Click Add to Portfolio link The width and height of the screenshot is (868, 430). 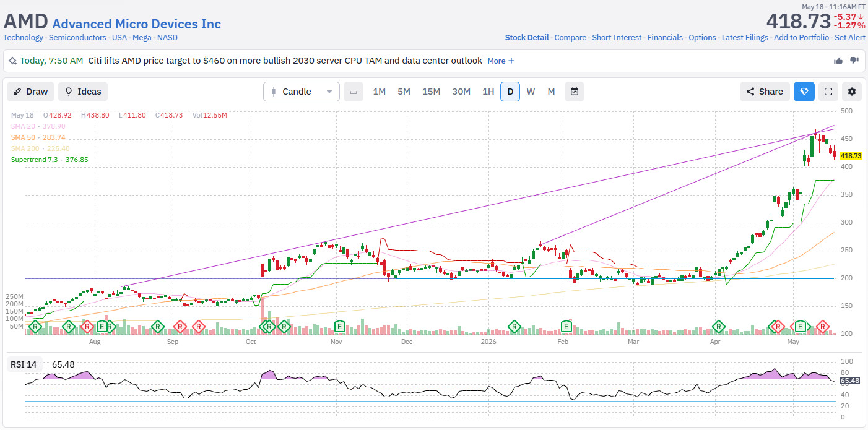[x=801, y=38]
